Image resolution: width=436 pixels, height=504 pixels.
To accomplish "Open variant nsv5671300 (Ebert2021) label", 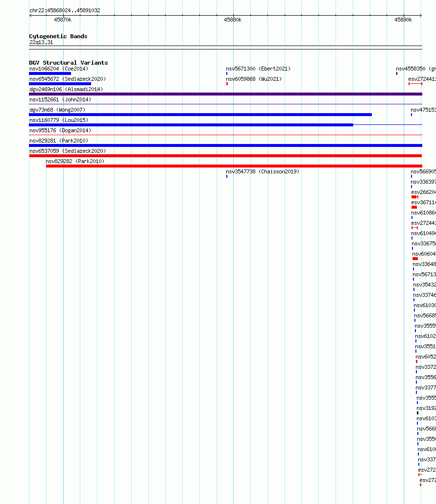I will pyautogui.click(x=258, y=69).
